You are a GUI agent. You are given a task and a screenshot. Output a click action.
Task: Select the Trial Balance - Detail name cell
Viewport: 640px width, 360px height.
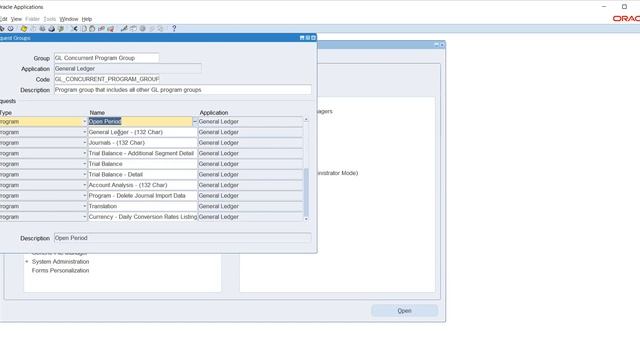pyautogui.click(x=142, y=175)
